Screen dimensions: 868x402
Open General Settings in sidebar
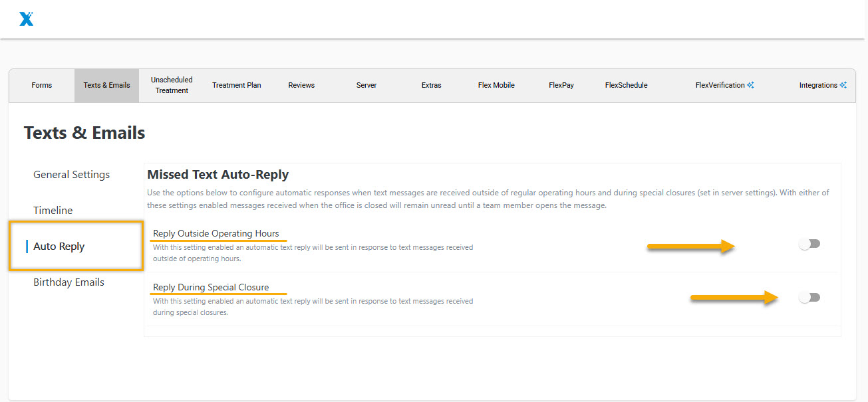tap(72, 175)
